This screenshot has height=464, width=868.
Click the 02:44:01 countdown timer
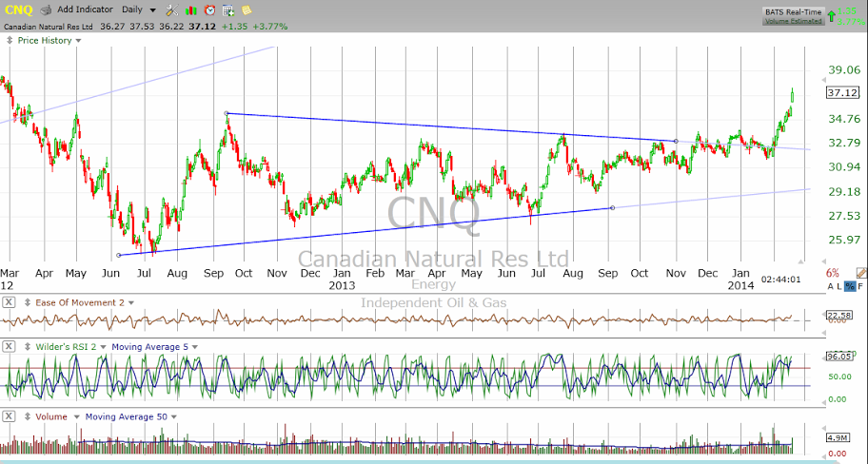pyautogui.click(x=780, y=280)
